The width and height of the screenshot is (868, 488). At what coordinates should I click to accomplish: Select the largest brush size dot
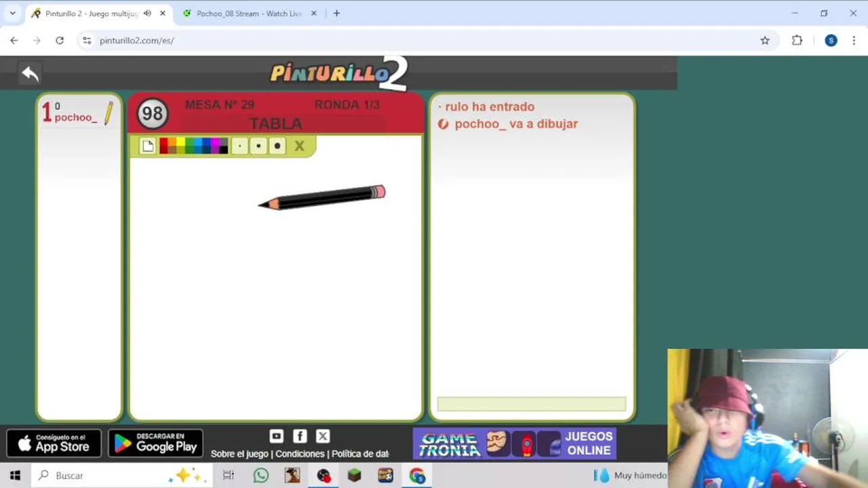[277, 146]
